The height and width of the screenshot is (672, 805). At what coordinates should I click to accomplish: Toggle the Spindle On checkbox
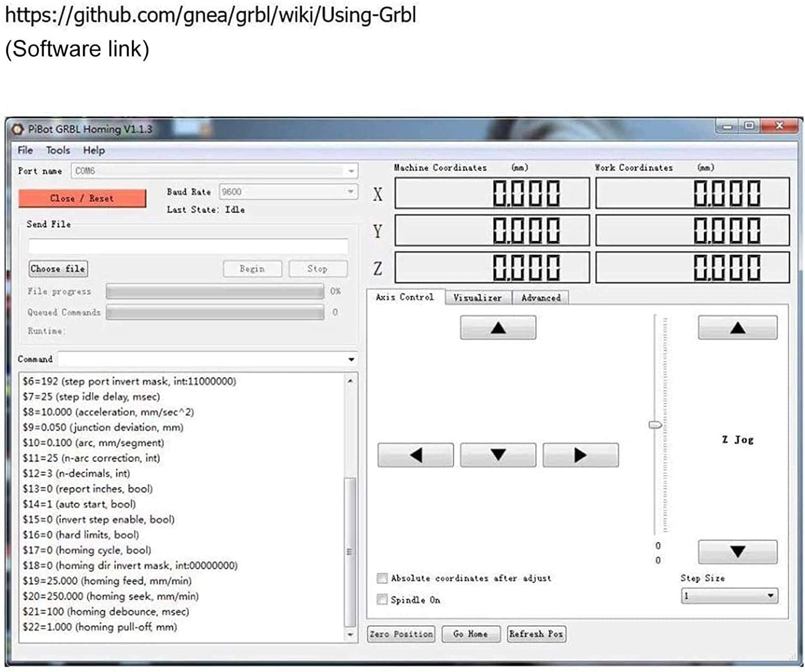[x=382, y=599]
